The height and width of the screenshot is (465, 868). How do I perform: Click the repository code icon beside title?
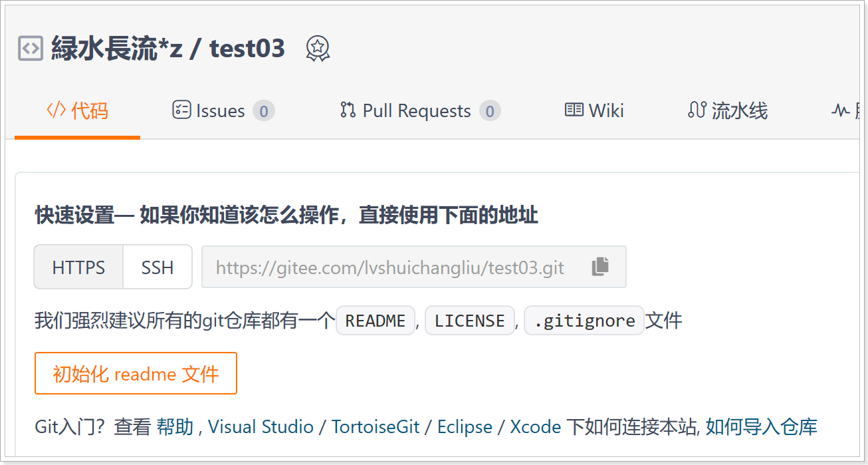tap(31, 49)
